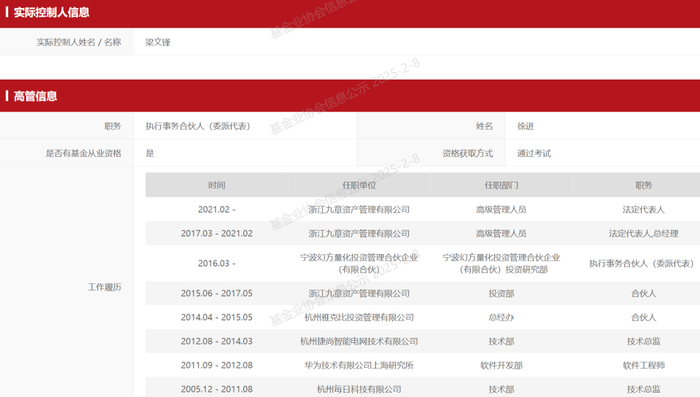Screen dimensions: 700x397
Task: Select 技术总监 in the 2012.08 - 2014.03 row
Action: (x=644, y=341)
